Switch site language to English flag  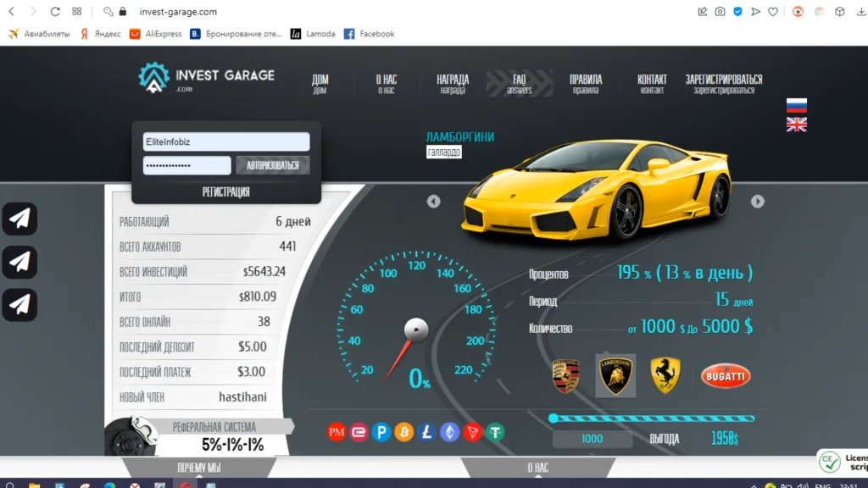click(x=795, y=124)
